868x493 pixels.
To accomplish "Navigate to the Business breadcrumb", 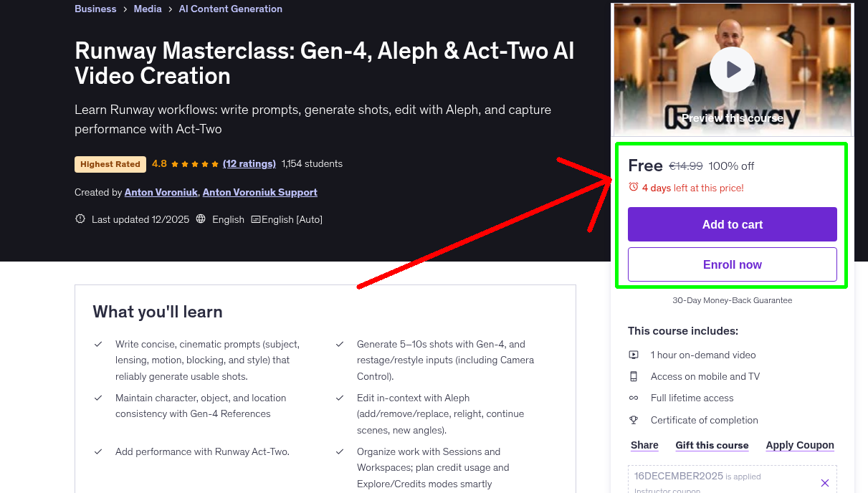I will pyautogui.click(x=95, y=9).
